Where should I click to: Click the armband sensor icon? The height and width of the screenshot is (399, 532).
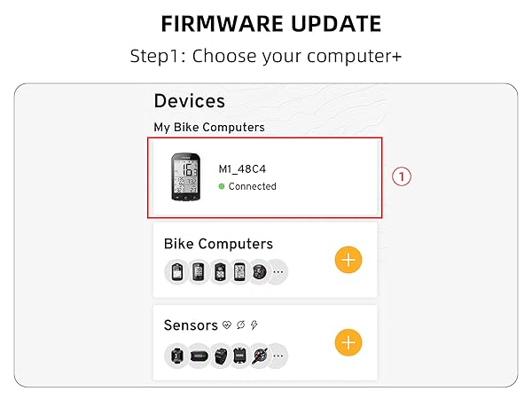coord(219,356)
